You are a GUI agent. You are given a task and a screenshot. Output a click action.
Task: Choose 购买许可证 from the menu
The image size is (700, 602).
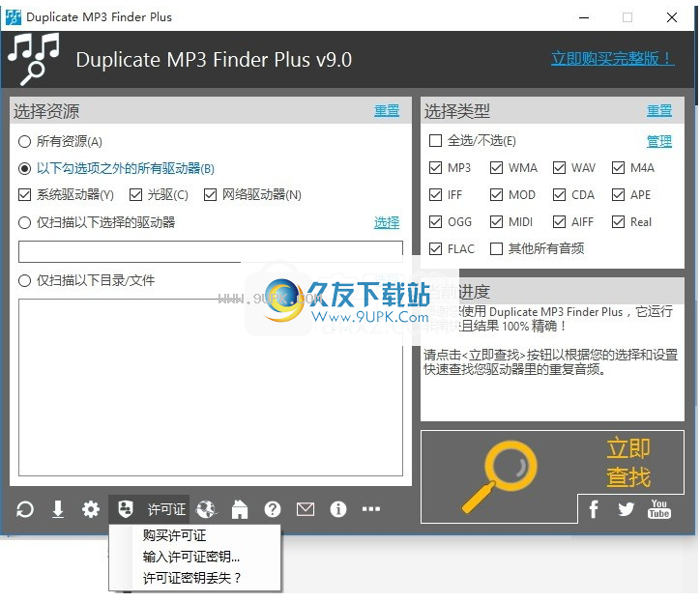(194, 535)
